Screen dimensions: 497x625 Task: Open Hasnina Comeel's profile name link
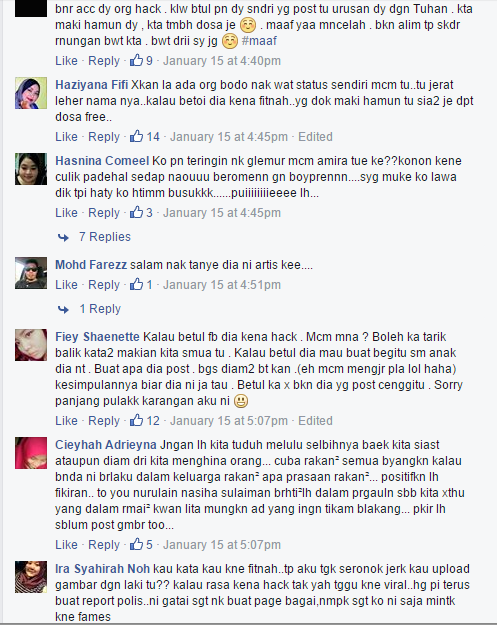pos(102,161)
